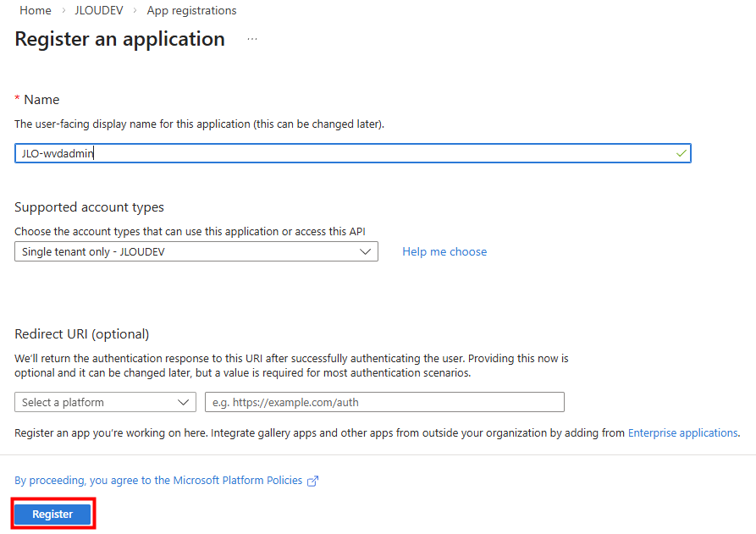Open the Help me choose link
756x534 pixels.
pyautogui.click(x=444, y=252)
